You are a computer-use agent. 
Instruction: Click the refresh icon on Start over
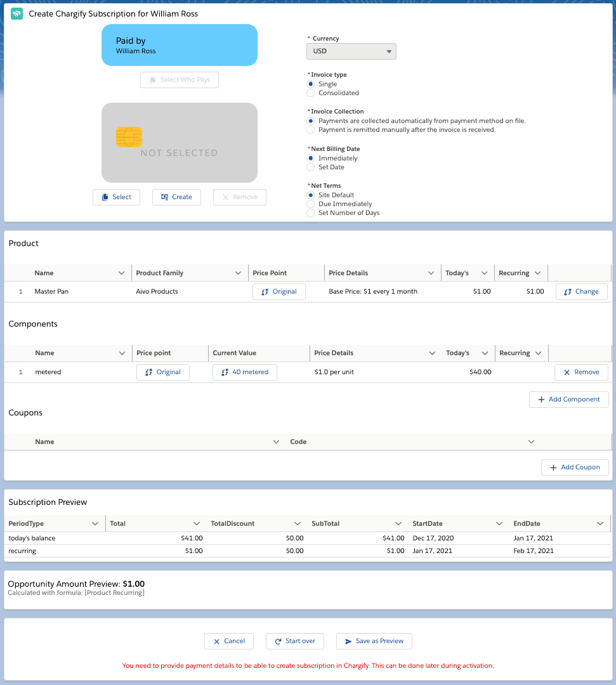[278, 641]
